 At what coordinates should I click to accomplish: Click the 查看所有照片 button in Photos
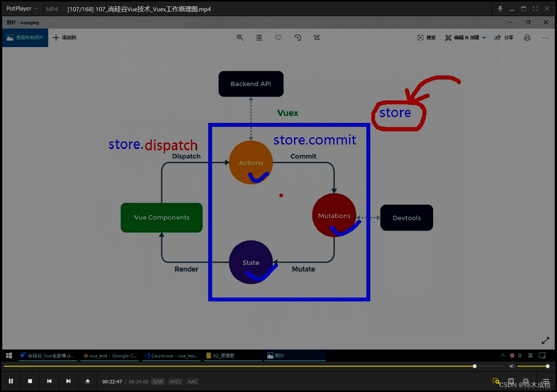25,38
